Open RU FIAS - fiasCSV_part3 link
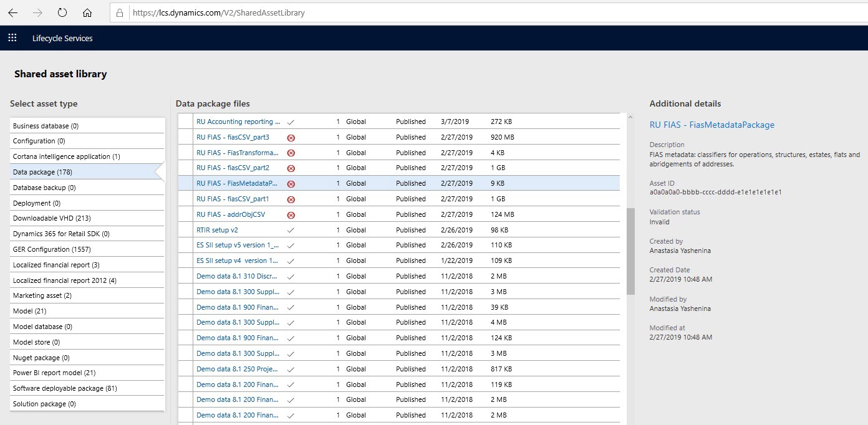This screenshot has width=868, height=425. coord(233,137)
